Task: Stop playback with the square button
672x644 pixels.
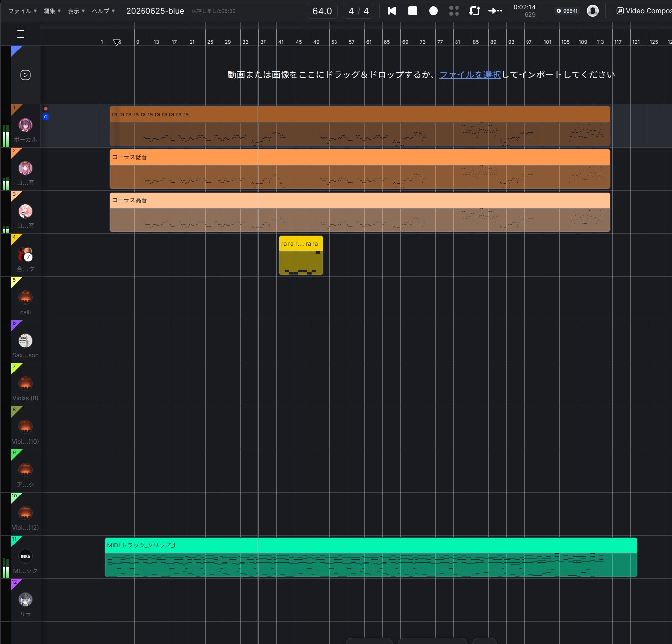Action: pos(413,11)
